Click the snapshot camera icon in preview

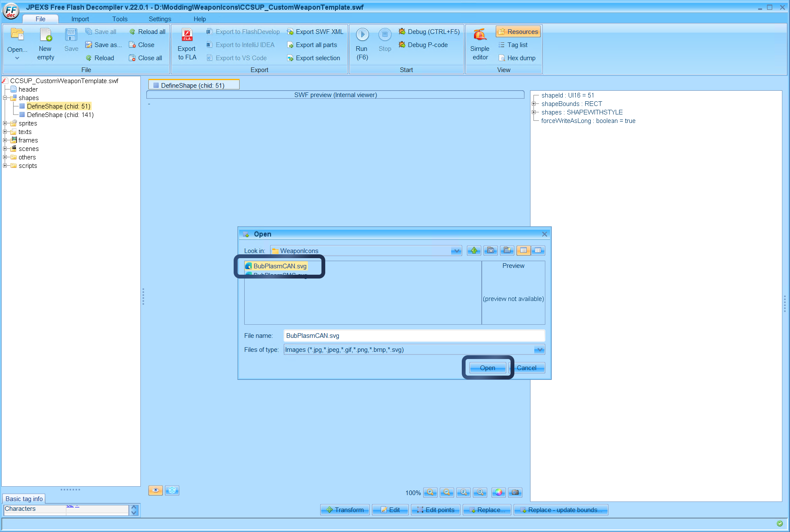pyautogui.click(x=515, y=492)
